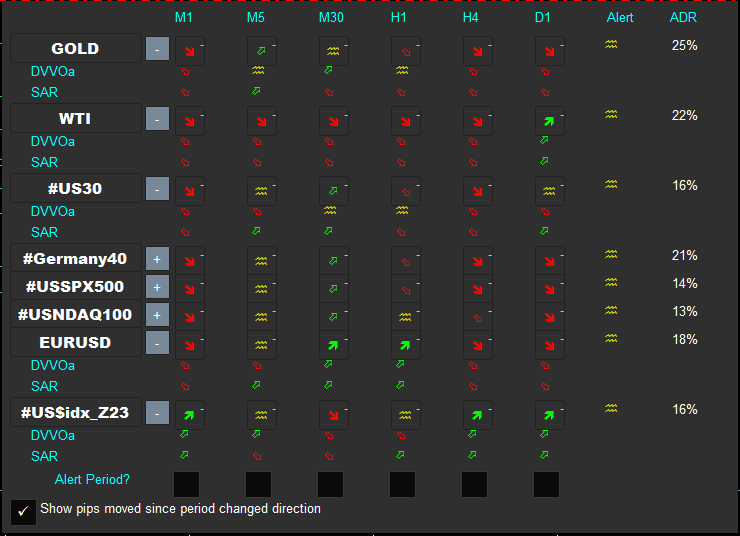This screenshot has width=740, height=536.
Task: Toggle the D1 alert period box
Action: (x=547, y=484)
